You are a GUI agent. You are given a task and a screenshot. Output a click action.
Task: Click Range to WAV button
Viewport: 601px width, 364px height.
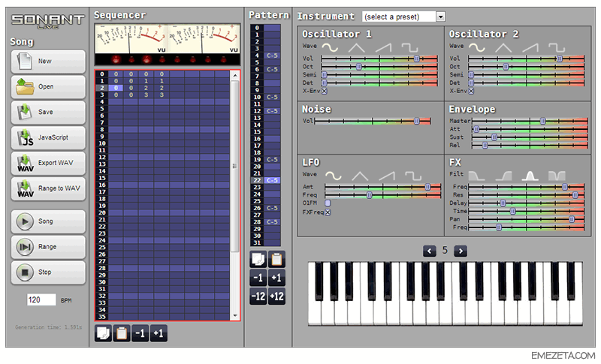pyautogui.click(x=48, y=188)
